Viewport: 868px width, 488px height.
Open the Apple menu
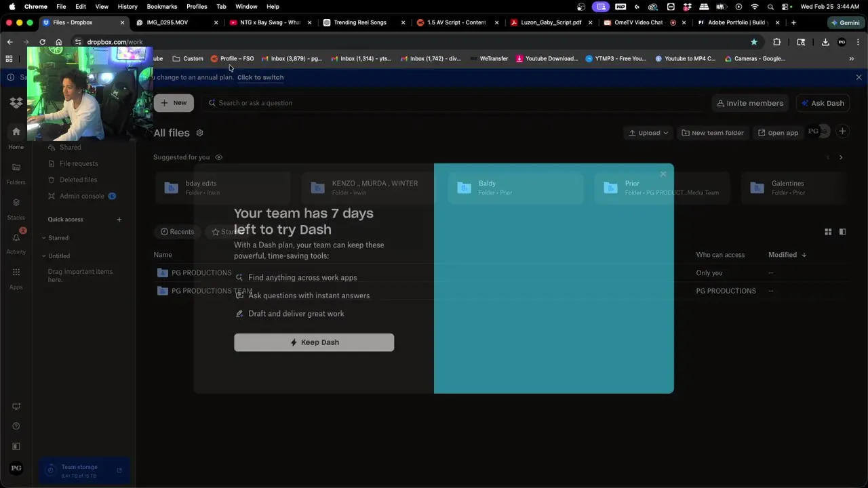click(x=12, y=6)
